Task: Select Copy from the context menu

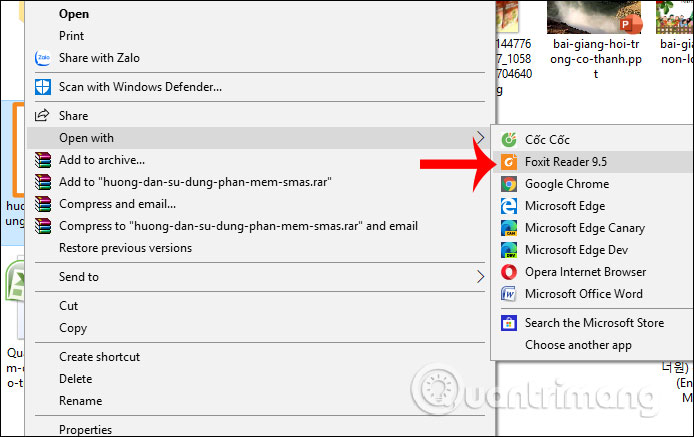Action: pos(73,328)
